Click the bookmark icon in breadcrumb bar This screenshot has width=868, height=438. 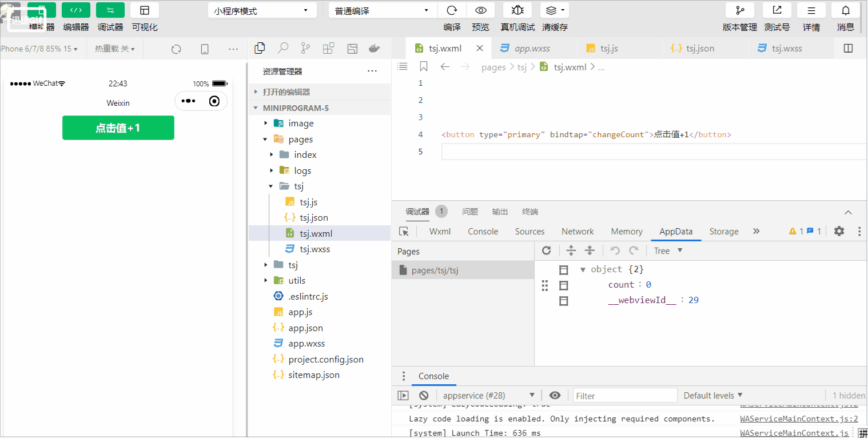tap(424, 67)
